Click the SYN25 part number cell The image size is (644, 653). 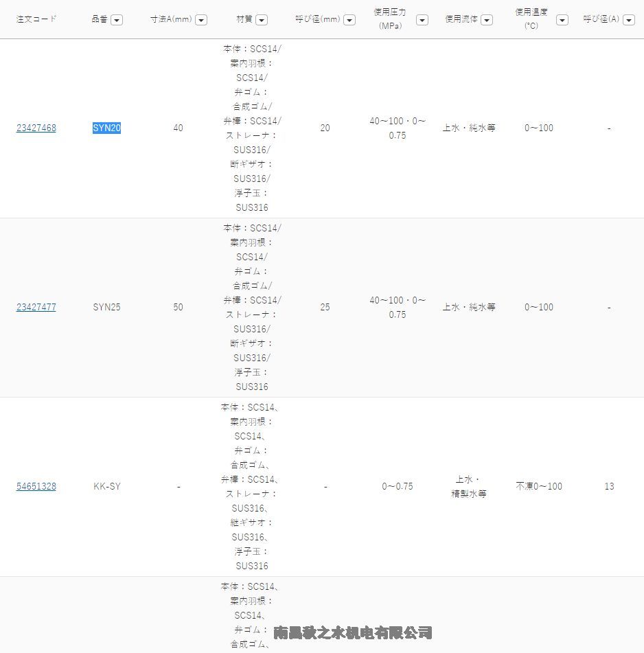click(106, 308)
